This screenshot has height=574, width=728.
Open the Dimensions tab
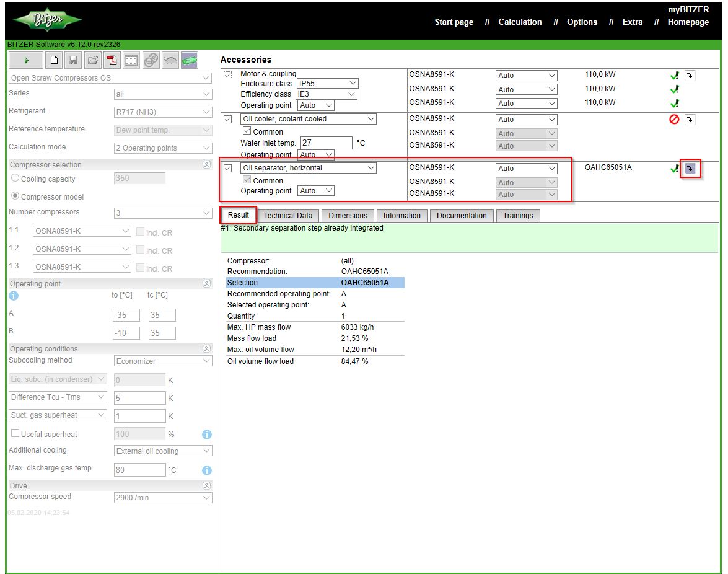[348, 216]
